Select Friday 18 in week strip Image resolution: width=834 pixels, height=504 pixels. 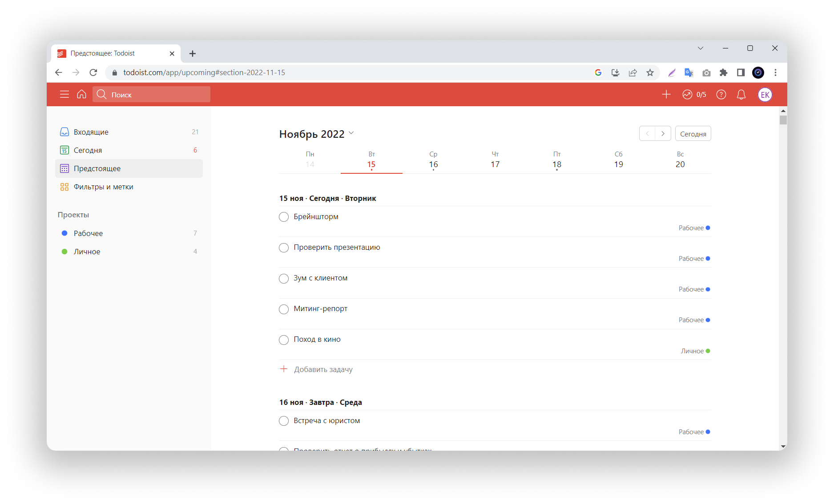557,160
